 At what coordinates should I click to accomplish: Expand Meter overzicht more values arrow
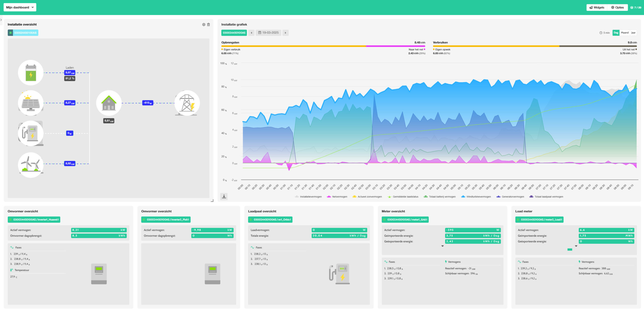coord(442,246)
